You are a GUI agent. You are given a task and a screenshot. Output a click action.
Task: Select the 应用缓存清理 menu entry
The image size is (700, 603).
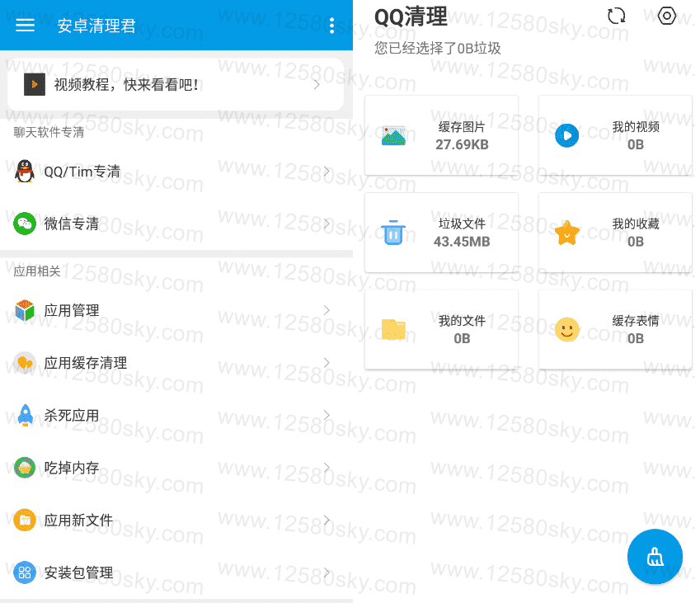tap(176, 363)
